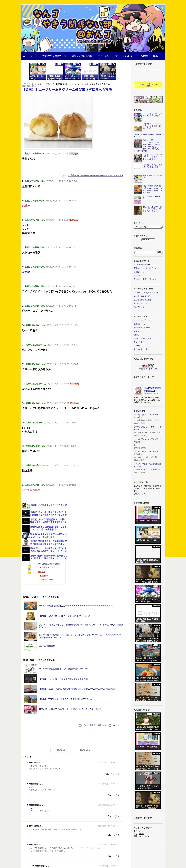
Task: Open Twitter nav item
Action: (144, 56)
